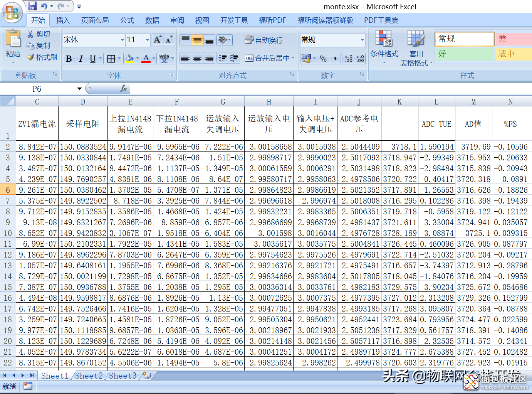
Task: Open 条件格式 conditional formatting
Action: tap(384, 47)
